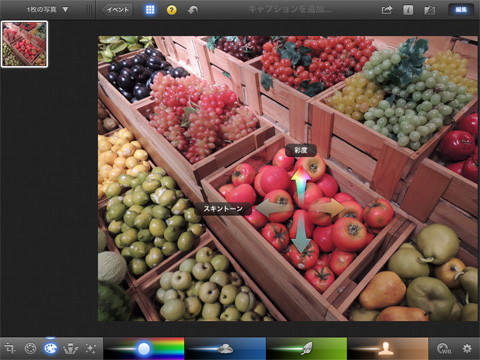Select the effects sparkle tool
480x360 pixels.
(x=91, y=349)
